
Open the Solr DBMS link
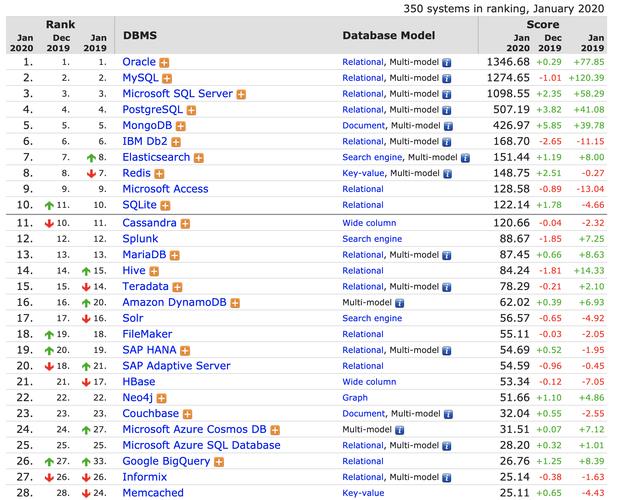coord(133,318)
